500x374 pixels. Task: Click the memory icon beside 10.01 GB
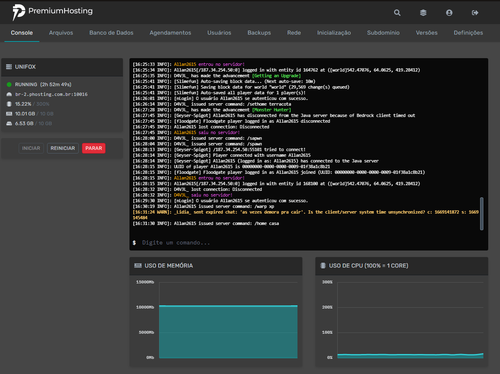[9, 114]
